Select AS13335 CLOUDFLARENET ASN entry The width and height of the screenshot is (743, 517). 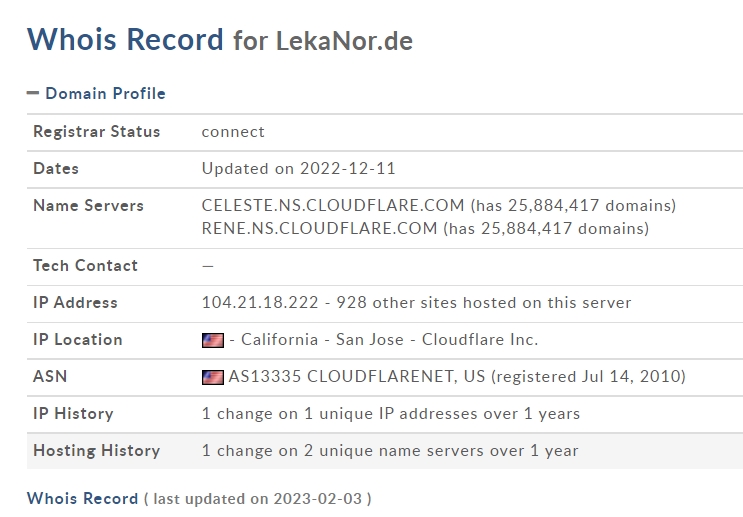(x=357, y=376)
